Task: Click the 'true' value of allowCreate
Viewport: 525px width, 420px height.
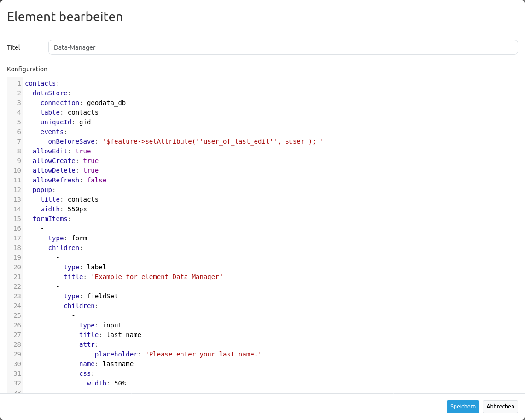Action: [x=91, y=161]
